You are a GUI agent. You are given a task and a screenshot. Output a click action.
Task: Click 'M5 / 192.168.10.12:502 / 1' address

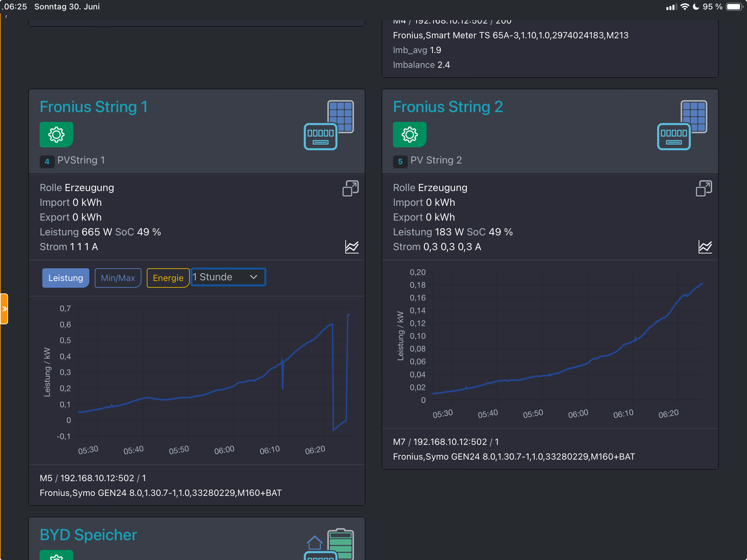(x=93, y=478)
